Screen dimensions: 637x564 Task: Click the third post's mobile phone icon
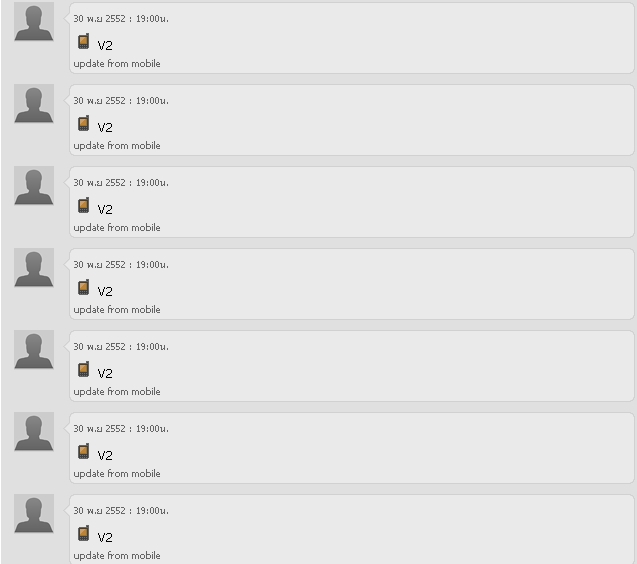[x=83, y=206]
